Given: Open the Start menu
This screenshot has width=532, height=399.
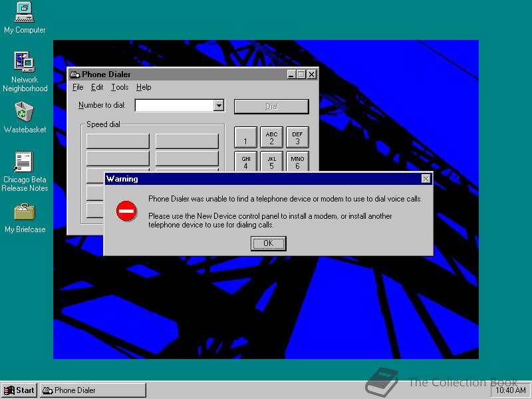Looking at the screenshot, I should coord(19,390).
